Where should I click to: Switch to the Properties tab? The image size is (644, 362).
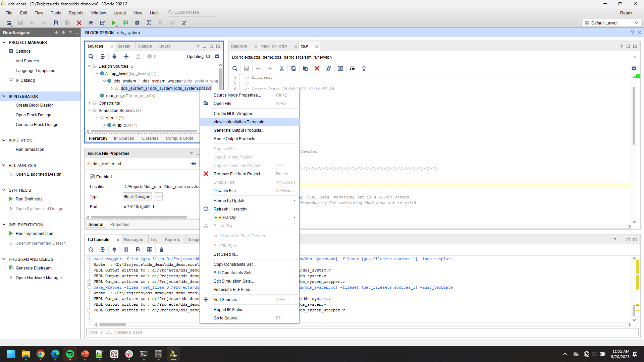(x=120, y=225)
